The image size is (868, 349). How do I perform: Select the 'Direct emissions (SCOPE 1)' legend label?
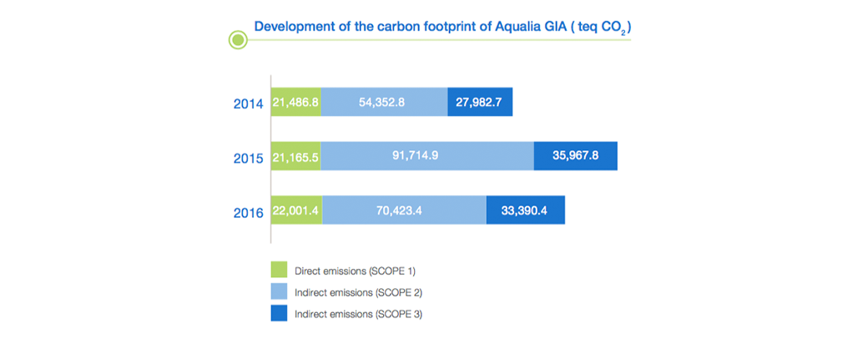tap(356, 271)
